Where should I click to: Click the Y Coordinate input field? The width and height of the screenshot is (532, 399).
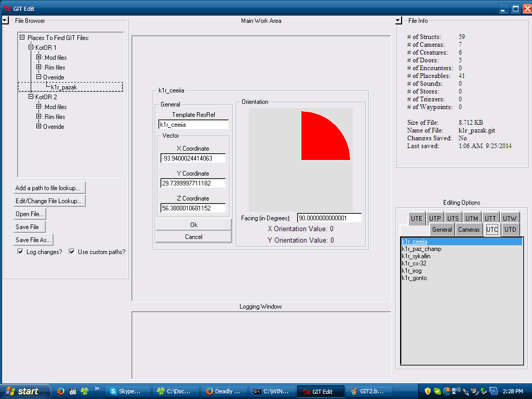pyautogui.click(x=193, y=183)
